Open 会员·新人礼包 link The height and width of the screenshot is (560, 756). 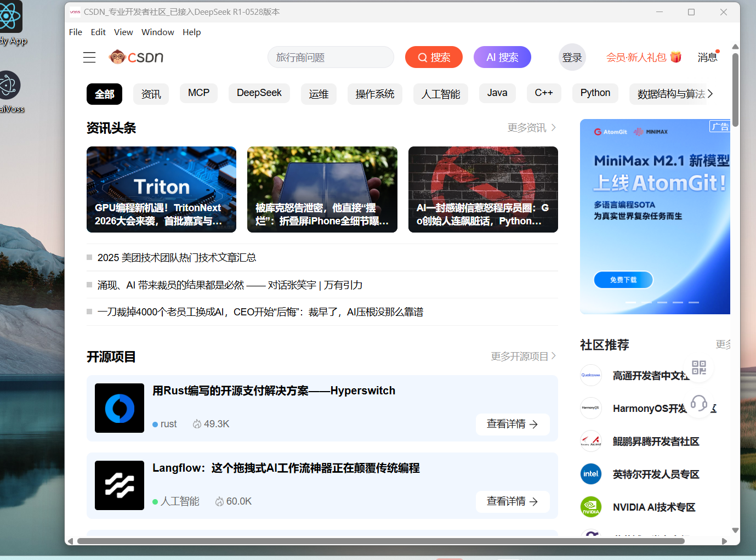[x=636, y=57]
